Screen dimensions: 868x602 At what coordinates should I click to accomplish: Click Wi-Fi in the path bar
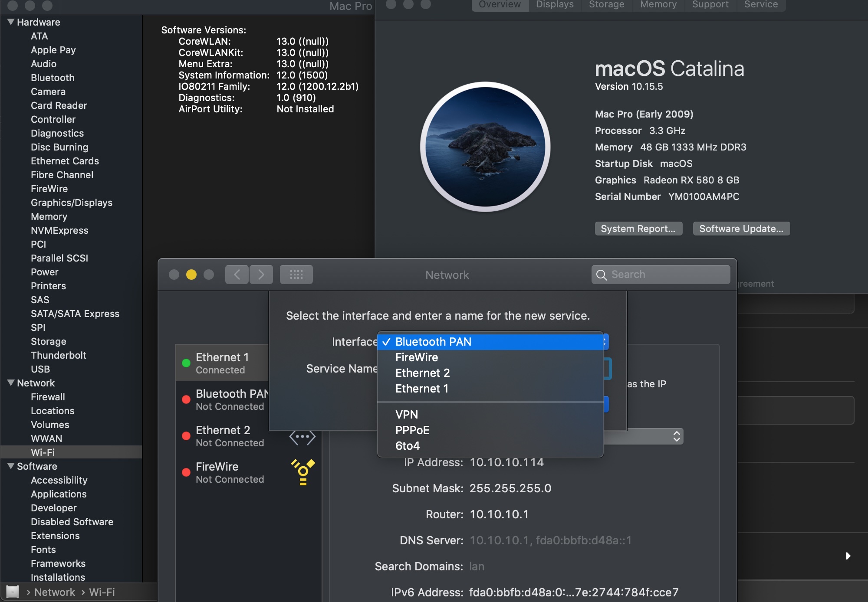coord(102,592)
